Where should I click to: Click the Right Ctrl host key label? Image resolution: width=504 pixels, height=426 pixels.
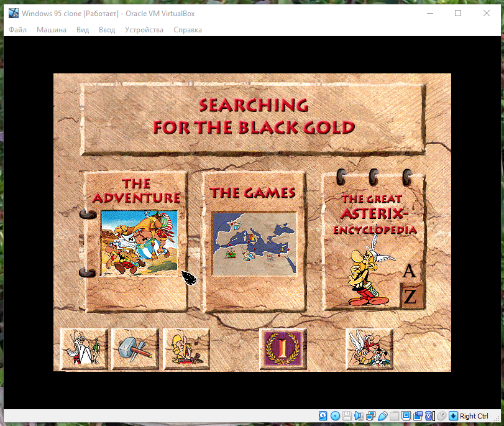click(474, 415)
